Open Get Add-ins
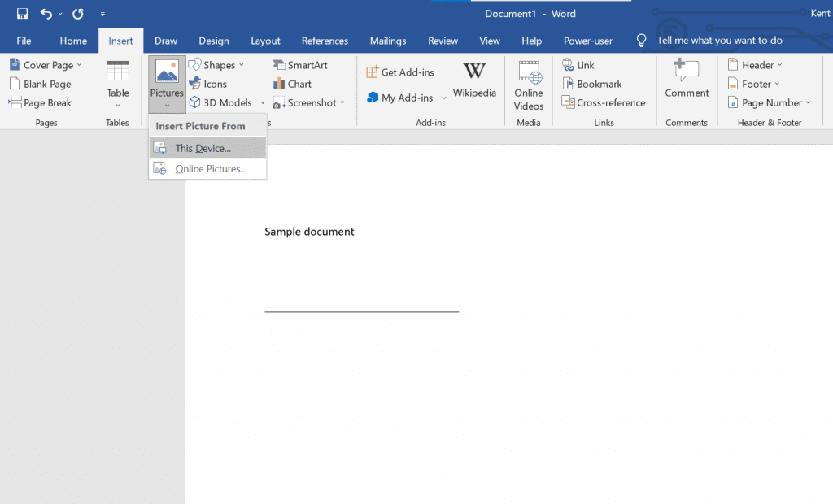The height and width of the screenshot is (504, 833). pos(400,72)
